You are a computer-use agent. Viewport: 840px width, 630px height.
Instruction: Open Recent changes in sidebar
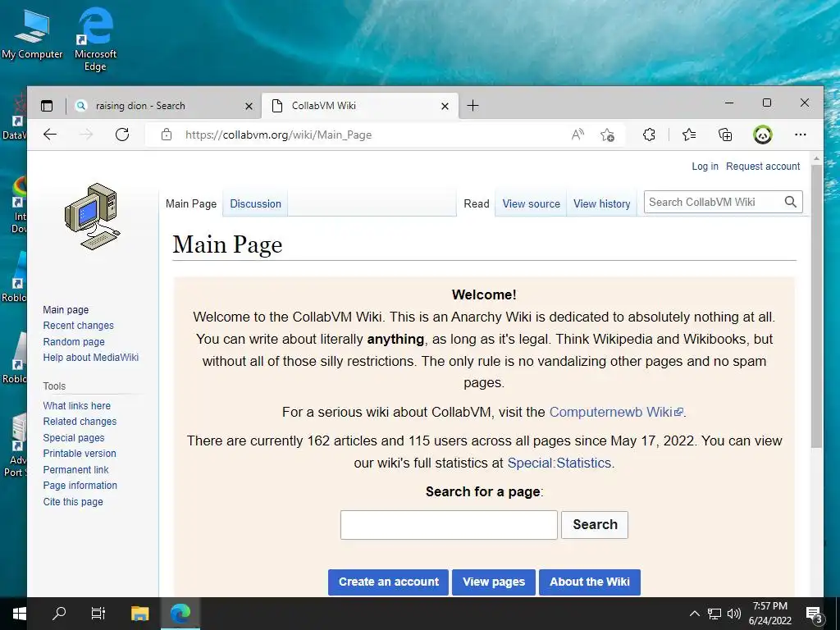tap(78, 325)
